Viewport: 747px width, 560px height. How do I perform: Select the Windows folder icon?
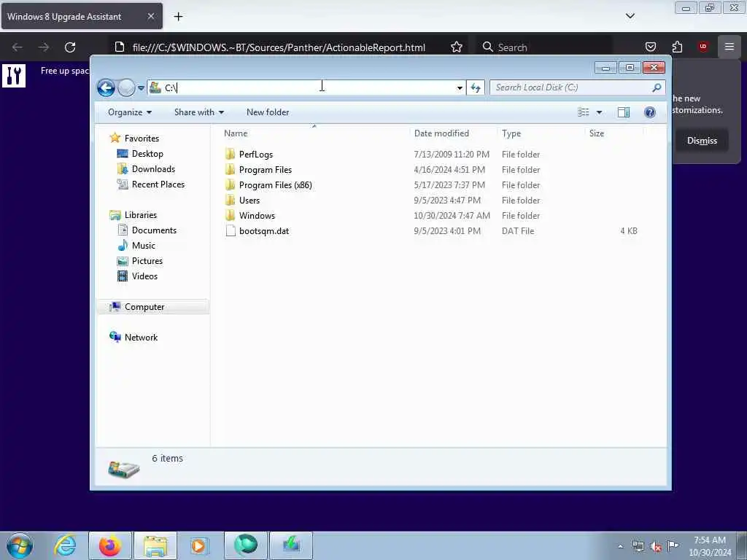tap(230, 215)
